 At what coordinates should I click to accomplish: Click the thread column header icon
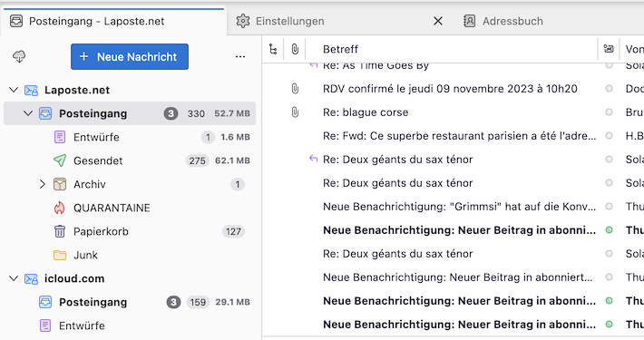273,49
